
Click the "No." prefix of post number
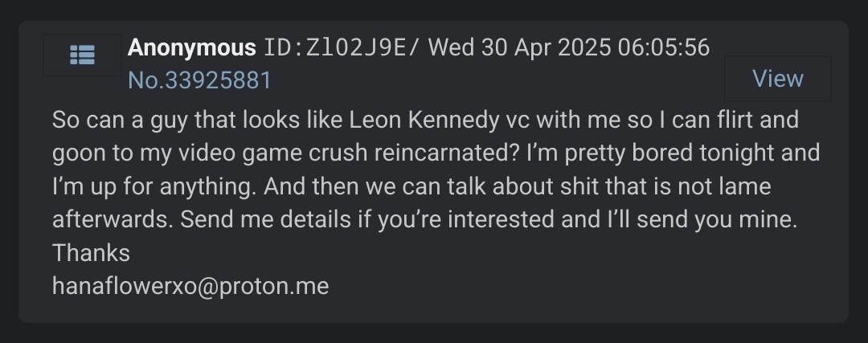146,81
